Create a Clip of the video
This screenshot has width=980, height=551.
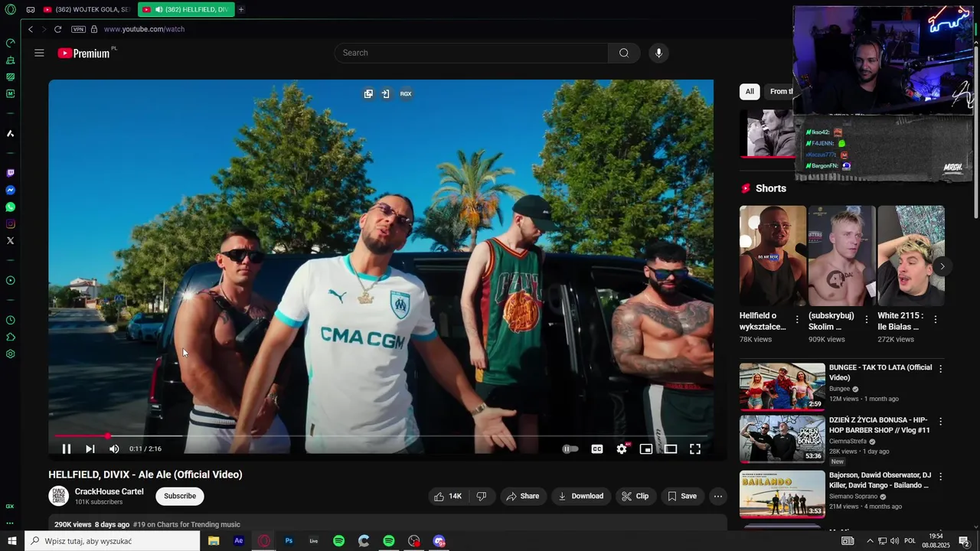[635, 496]
